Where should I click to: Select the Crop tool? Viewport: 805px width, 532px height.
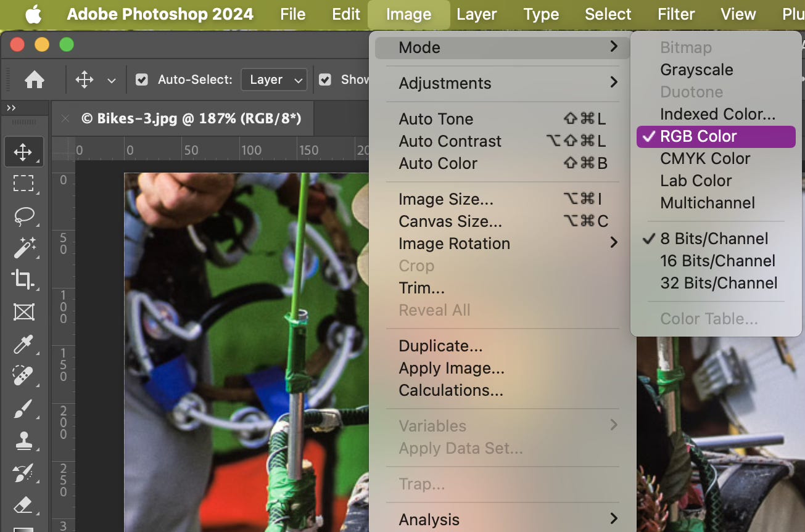[x=23, y=279]
